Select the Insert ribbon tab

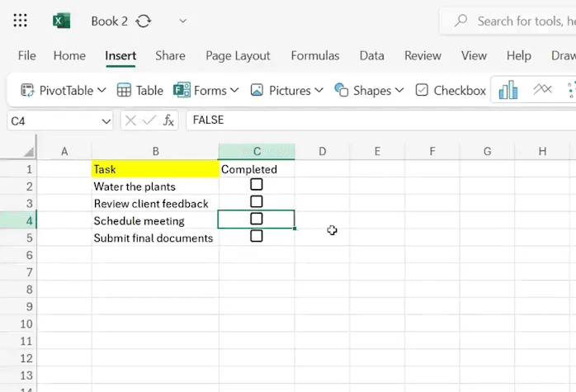[x=120, y=55]
